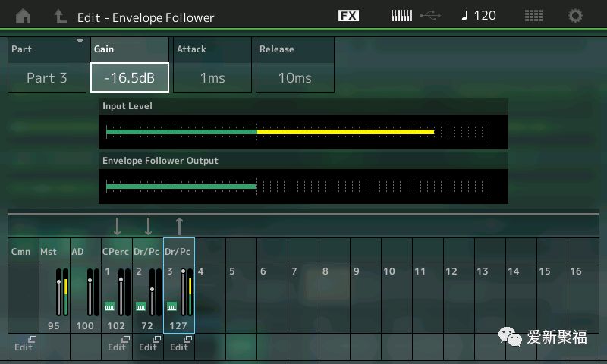Open the Live Set grid icon
Screen dimensions: 607x364
[x=533, y=16]
